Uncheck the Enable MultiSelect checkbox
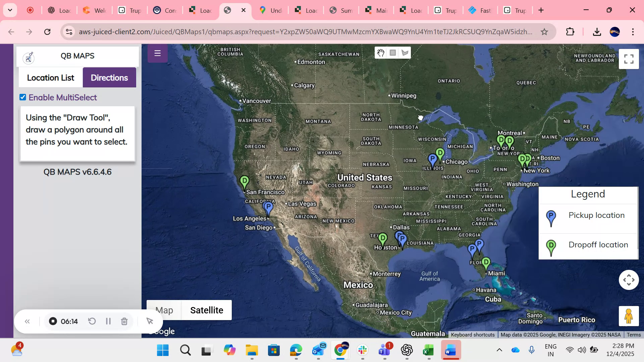Viewport: 644px width, 362px height. pyautogui.click(x=22, y=97)
